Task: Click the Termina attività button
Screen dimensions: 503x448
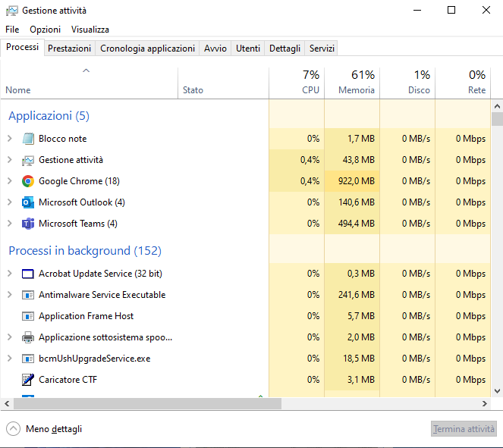Action: pyautogui.click(x=464, y=429)
